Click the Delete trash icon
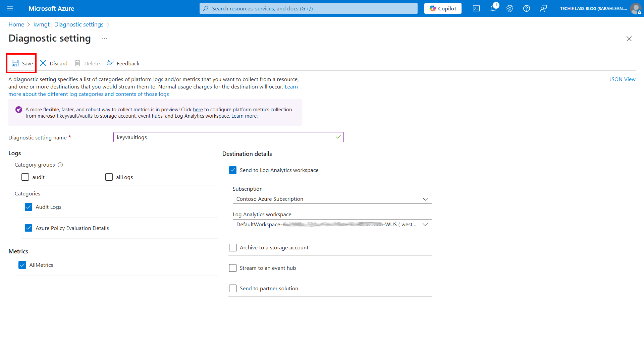 77,63
